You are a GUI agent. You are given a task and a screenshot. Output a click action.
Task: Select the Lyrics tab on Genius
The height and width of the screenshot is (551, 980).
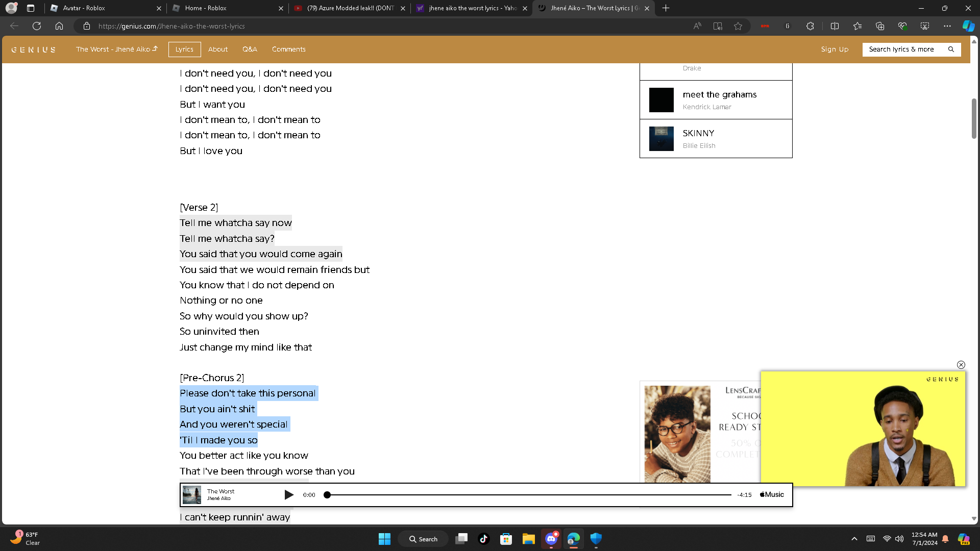tap(184, 49)
